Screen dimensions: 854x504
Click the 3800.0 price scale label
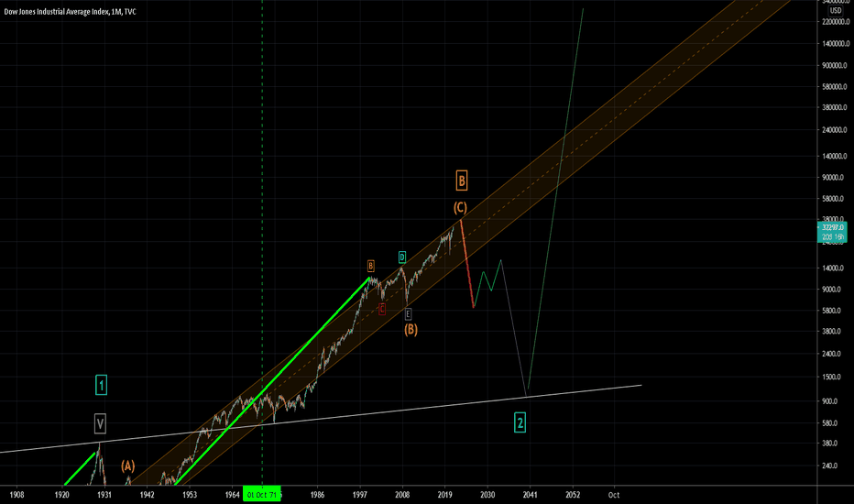pos(833,332)
